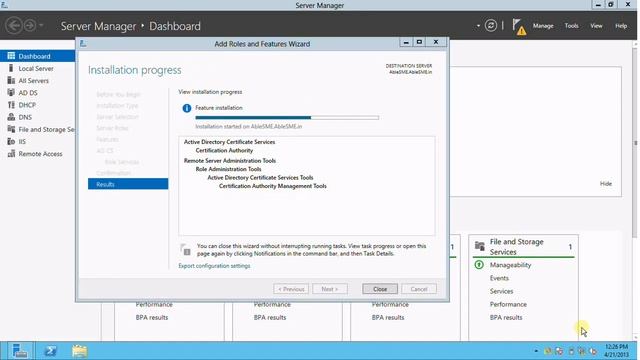Click the notifications flag icon in wizard note
The height and width of the screenshot is (360, 640).
point(185,249)
